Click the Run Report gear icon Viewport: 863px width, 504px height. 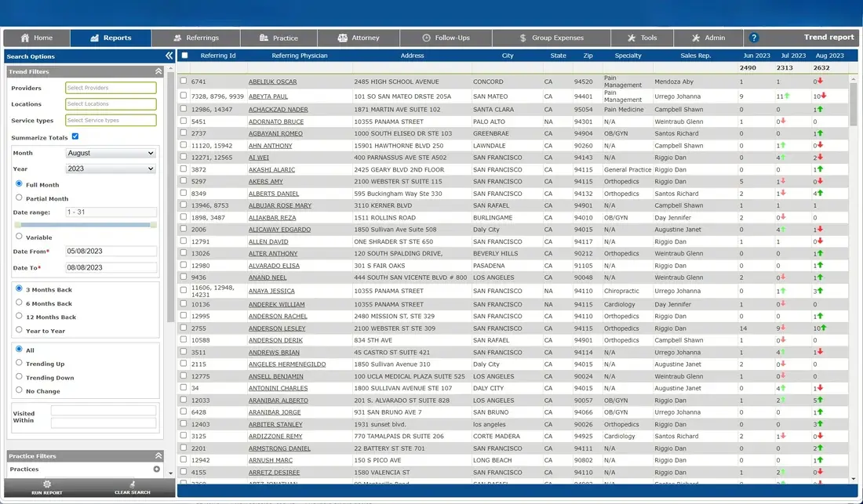(x=47, y=484)
